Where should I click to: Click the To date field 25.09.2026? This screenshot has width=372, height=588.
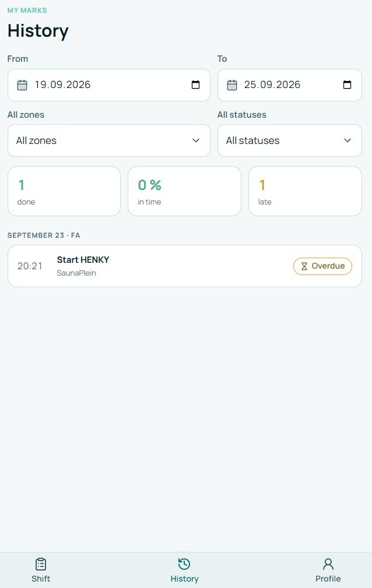point(289,85)
